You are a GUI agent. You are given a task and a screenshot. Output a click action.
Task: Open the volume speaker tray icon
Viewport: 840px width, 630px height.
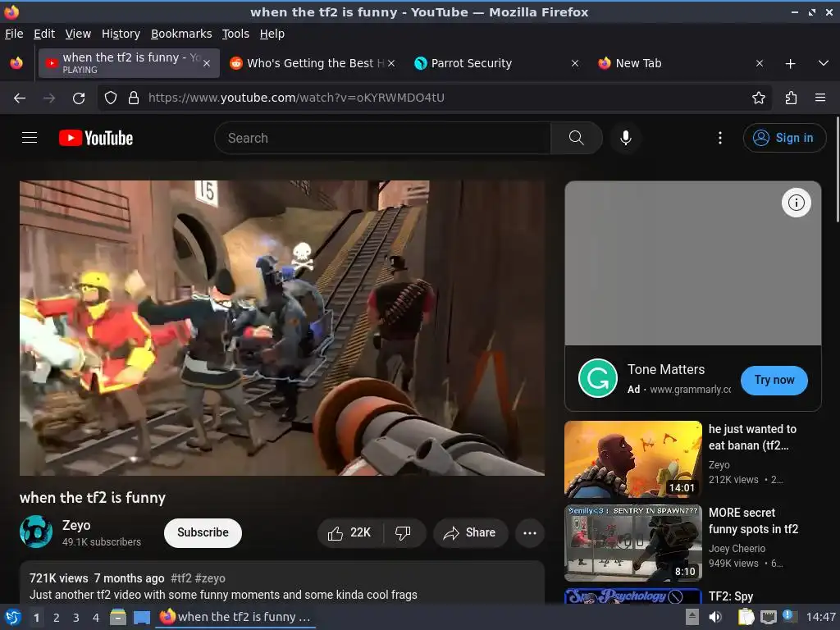[715, 617]
